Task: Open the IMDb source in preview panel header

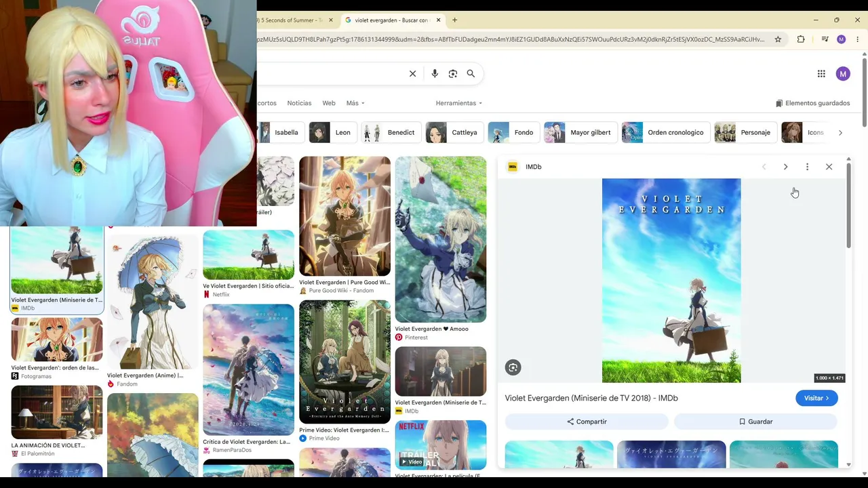Action: (x=525, y=167)
